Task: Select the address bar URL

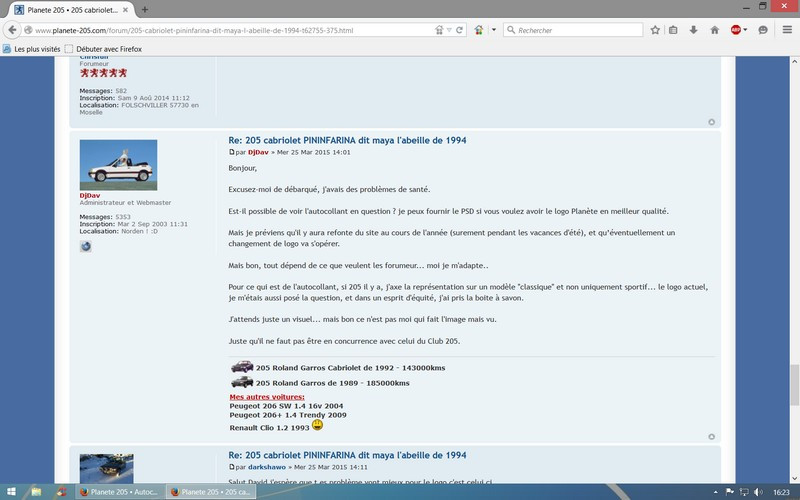Action: (194, 30)
